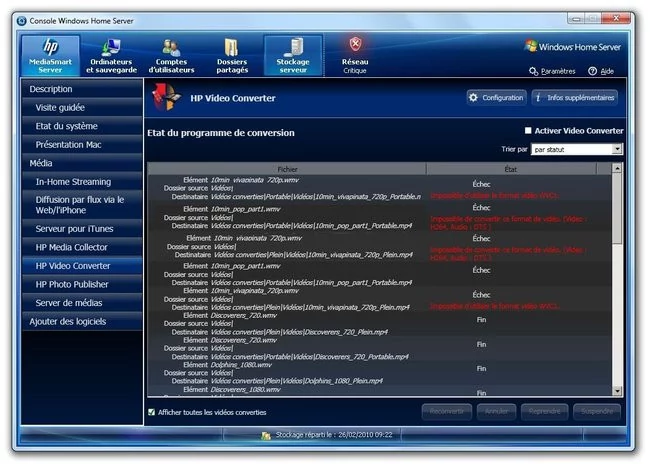
Task: Select the Discoverers_1080.wmv element row
Action: click(379, 391)
